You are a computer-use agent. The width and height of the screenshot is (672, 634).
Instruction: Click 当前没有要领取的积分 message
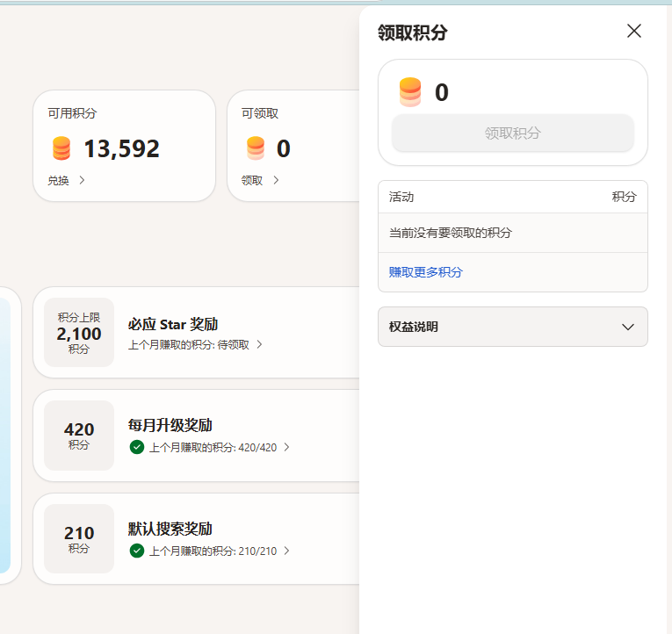(x=451, y=233)
